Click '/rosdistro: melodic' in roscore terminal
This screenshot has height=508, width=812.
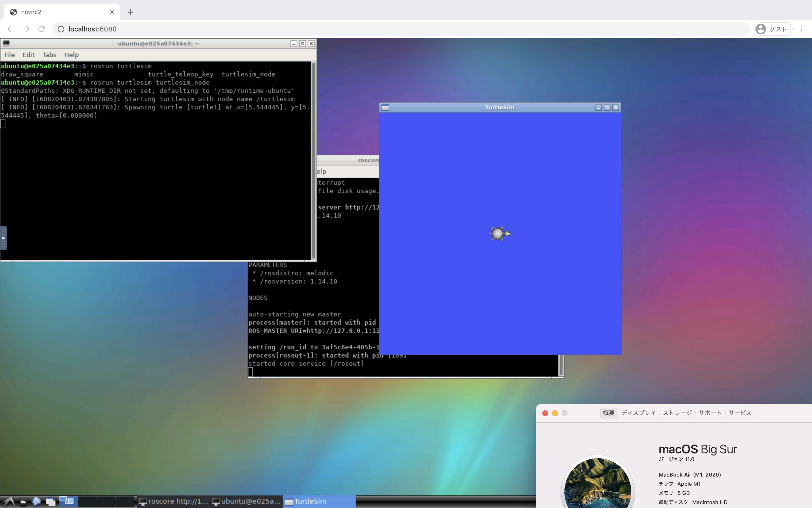click(296, 273)
